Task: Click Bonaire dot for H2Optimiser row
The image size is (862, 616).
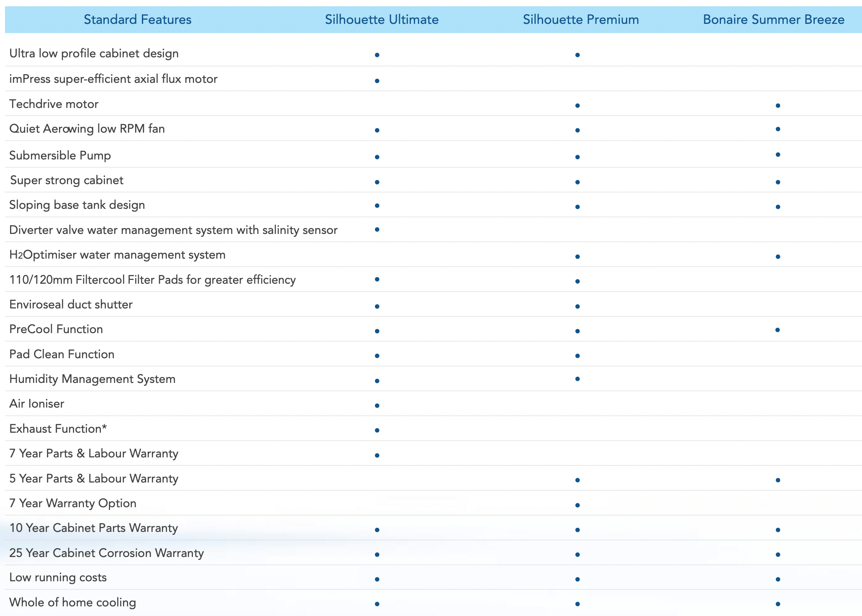Action: pyautogui.click(x=778, y=257)
